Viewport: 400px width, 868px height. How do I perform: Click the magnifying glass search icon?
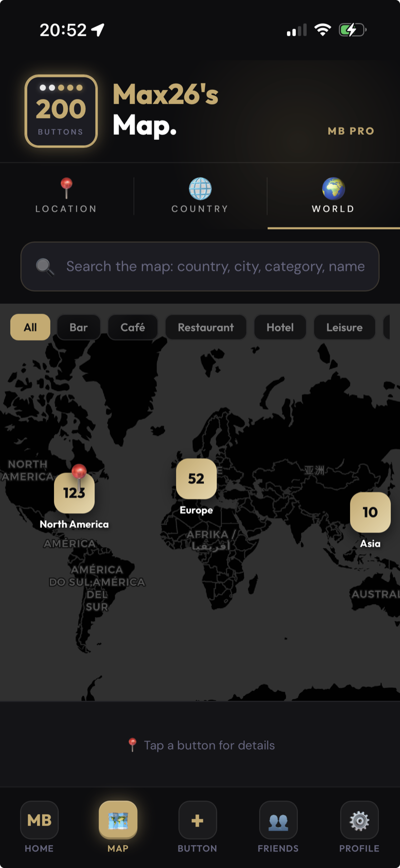coord(45,266)
